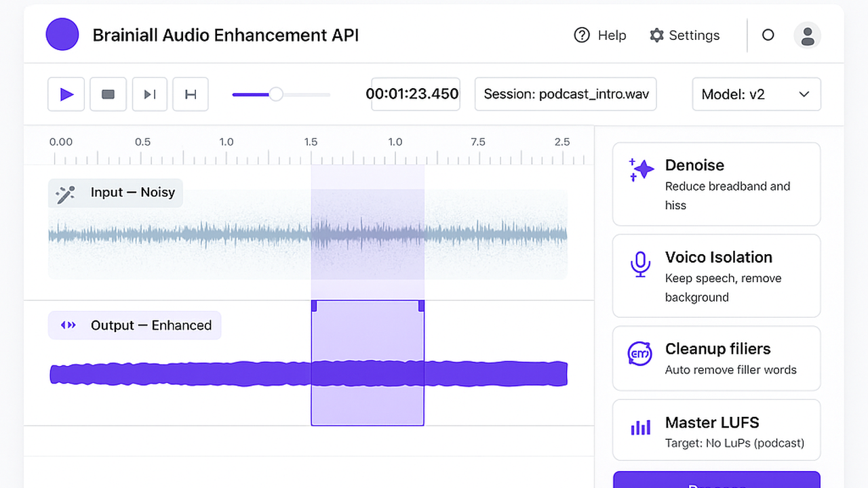Select the Voico Isolation card
Image resolution: width=868 pixels, height=488 pixels.
716,276
